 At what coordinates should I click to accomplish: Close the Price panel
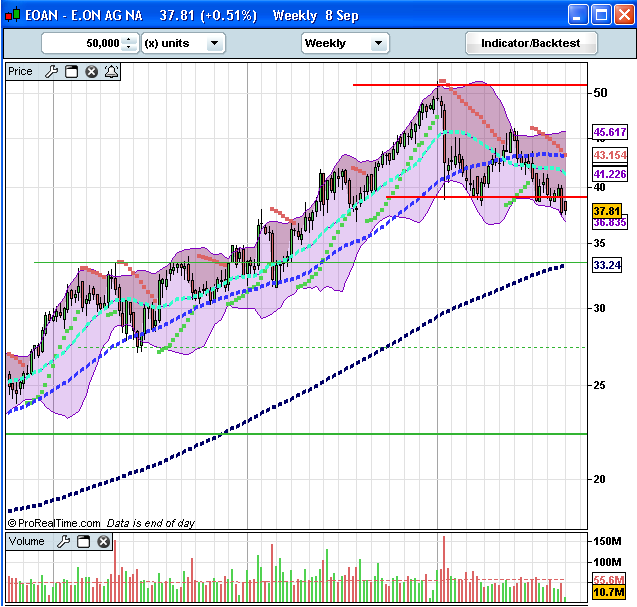[x=91, y=72]
